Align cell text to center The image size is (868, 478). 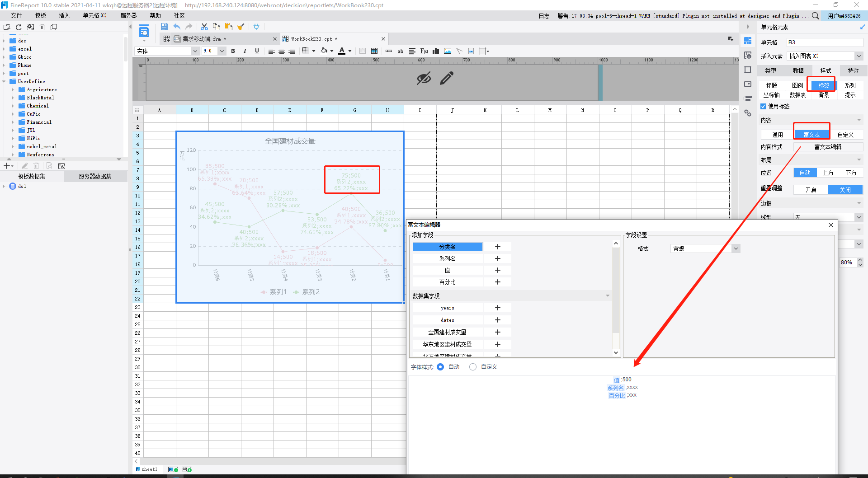[x=282, y=51]
